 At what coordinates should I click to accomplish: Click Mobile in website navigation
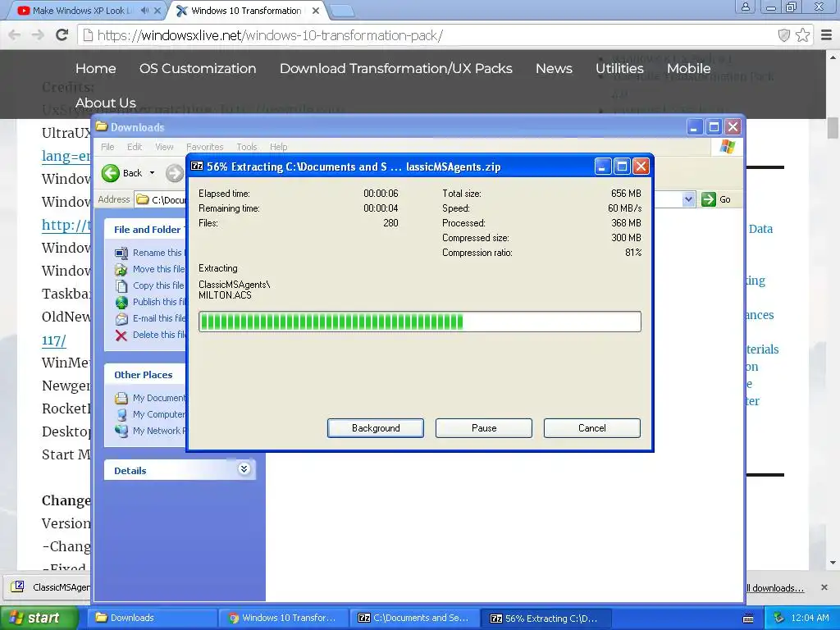tap(689, 69)
